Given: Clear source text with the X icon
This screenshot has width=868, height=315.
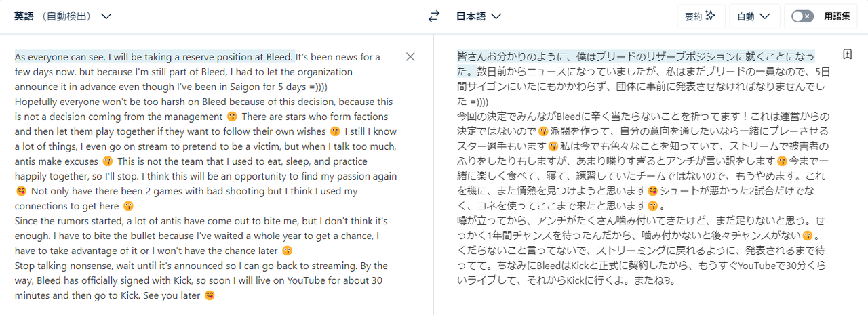Looking at the screenshot, I should [x=410, y=57].
